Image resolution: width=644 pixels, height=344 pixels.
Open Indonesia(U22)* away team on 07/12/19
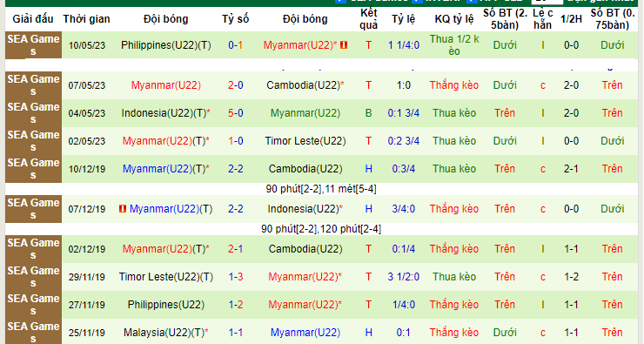(305, 209)
